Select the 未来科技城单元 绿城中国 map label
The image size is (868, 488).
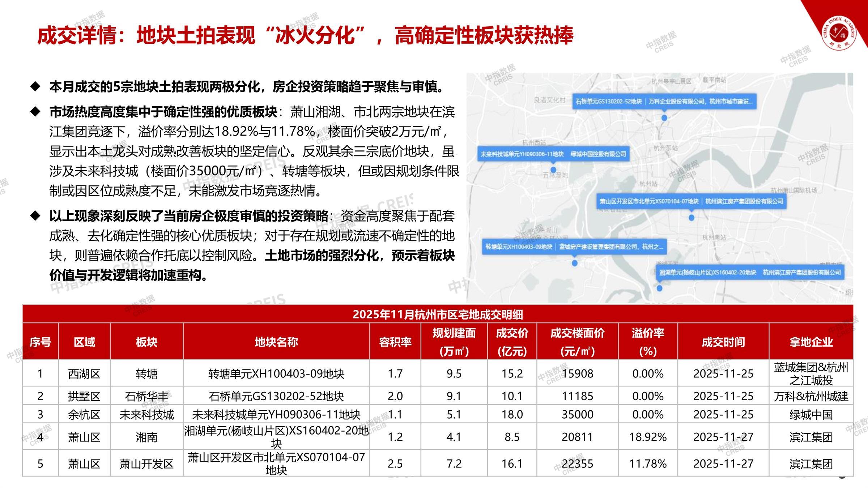click(553, 154)
